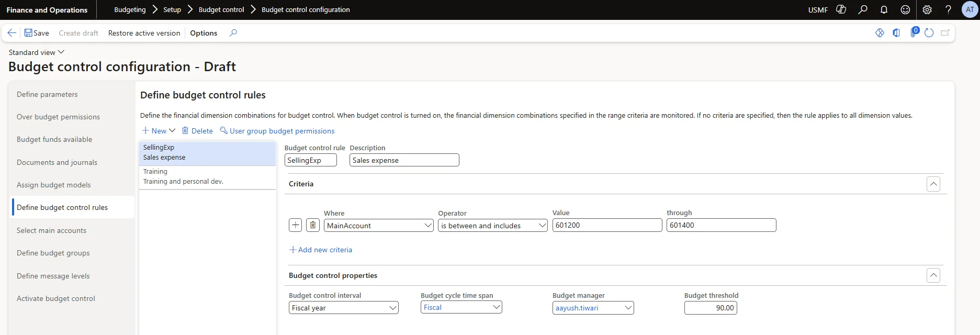Click the Value field 601200
Image resolution: width=980 pixels, height=335 pixels.
tap(607, 225)
